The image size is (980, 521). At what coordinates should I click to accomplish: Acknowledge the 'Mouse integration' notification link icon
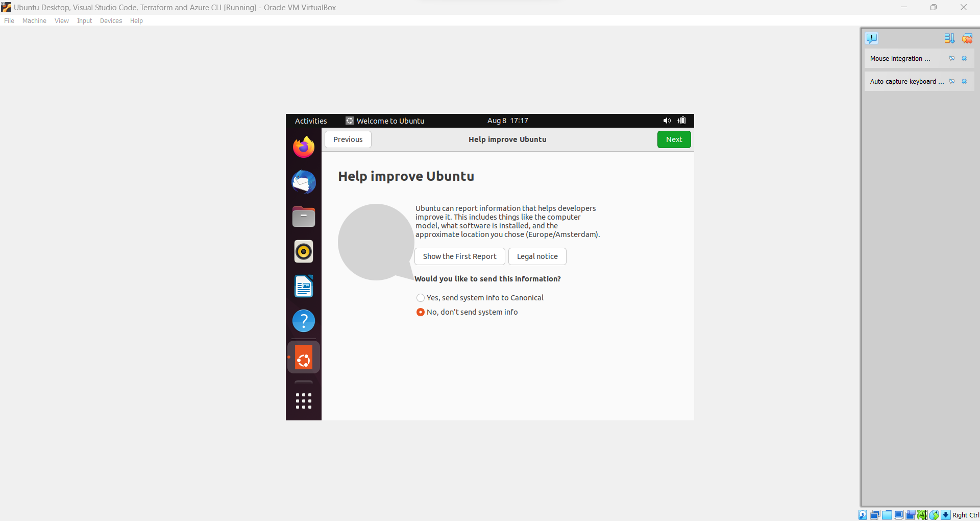(x=952, y=58)
